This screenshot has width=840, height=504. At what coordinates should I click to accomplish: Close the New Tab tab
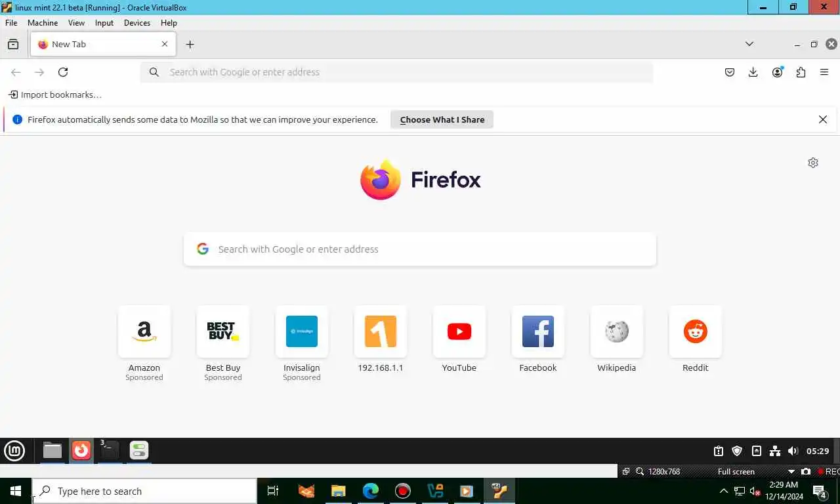click(165, 44)
